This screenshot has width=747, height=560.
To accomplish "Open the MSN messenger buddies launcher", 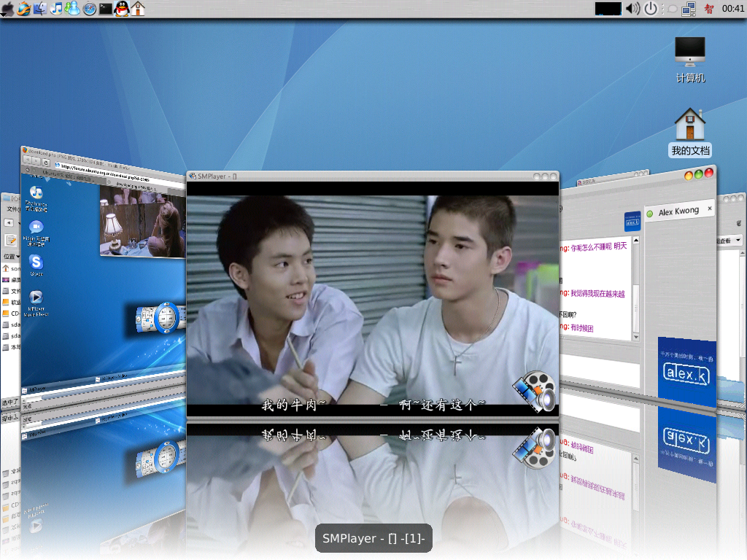I will click(x=72, y=8).
